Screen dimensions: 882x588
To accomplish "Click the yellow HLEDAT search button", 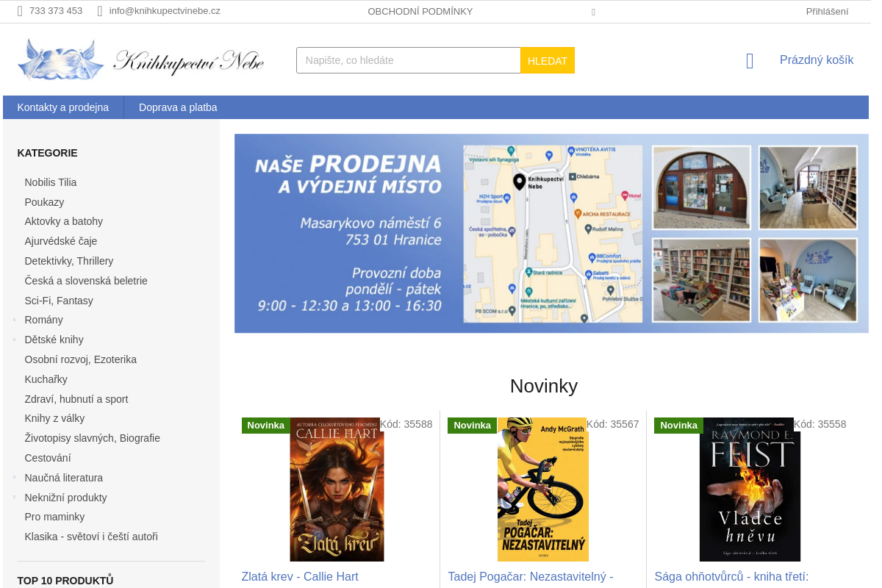I will coord(548,60).
